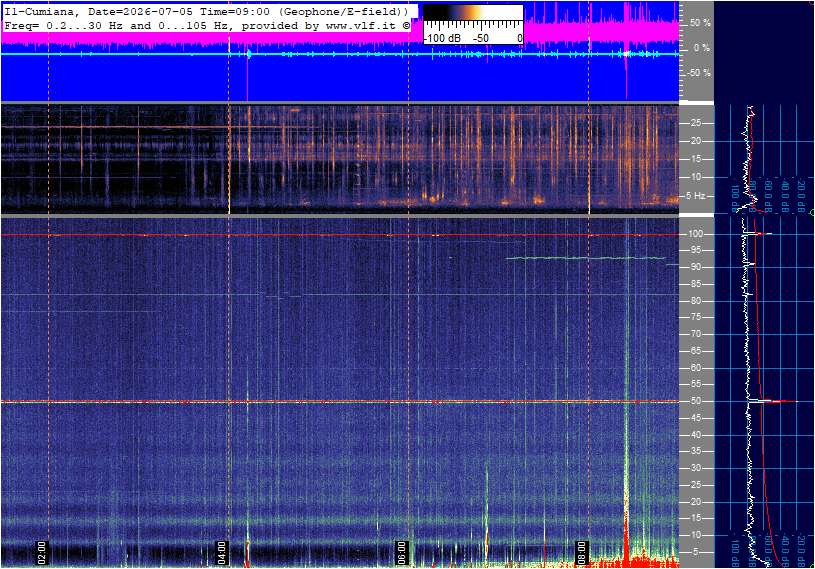Click the 02:00 time label
Image resolution: width=815 pixels, height=569 pixels.
pos(42,553)
